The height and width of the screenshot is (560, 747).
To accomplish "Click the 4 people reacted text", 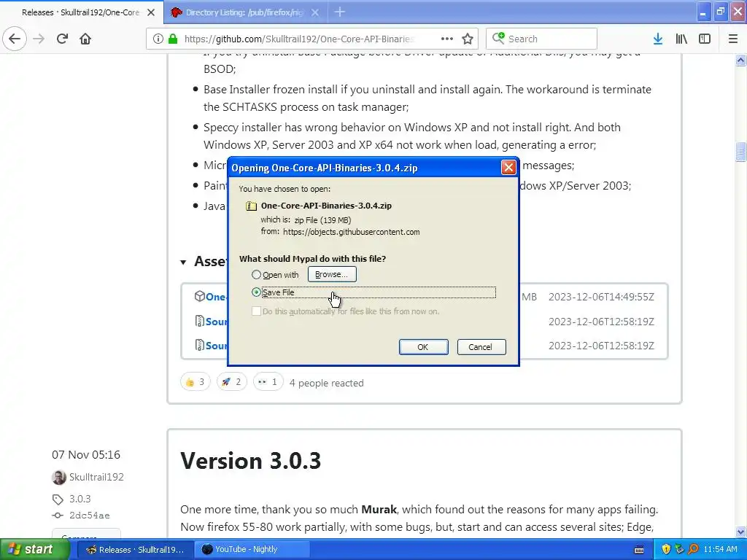I will [326, 383].
